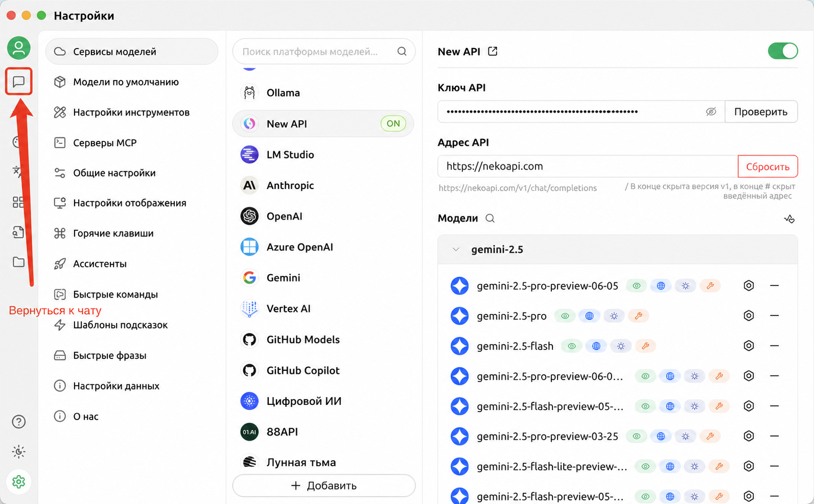The width and height of the screenshot is (814, 504).
Task: Click the Добавить provider button
Action: pos(324,486)
